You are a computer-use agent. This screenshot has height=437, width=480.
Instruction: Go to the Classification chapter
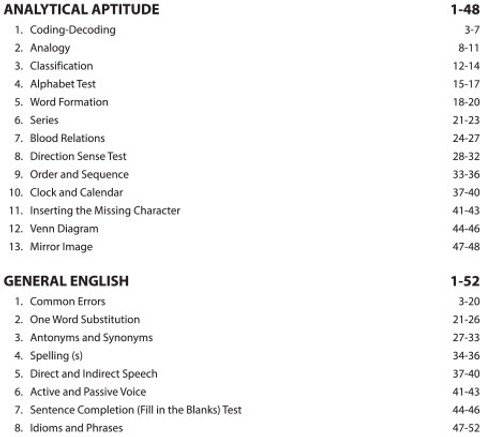pyautogui.click(x=61, y=66)
